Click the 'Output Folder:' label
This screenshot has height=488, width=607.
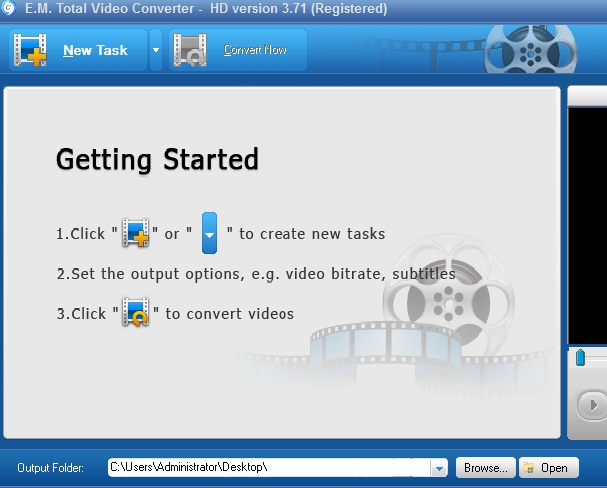50,468
